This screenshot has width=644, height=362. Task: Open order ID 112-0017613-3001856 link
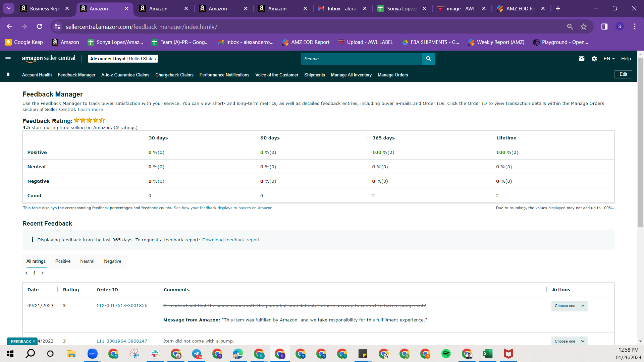pyautogui.click(x=122, y=306)
